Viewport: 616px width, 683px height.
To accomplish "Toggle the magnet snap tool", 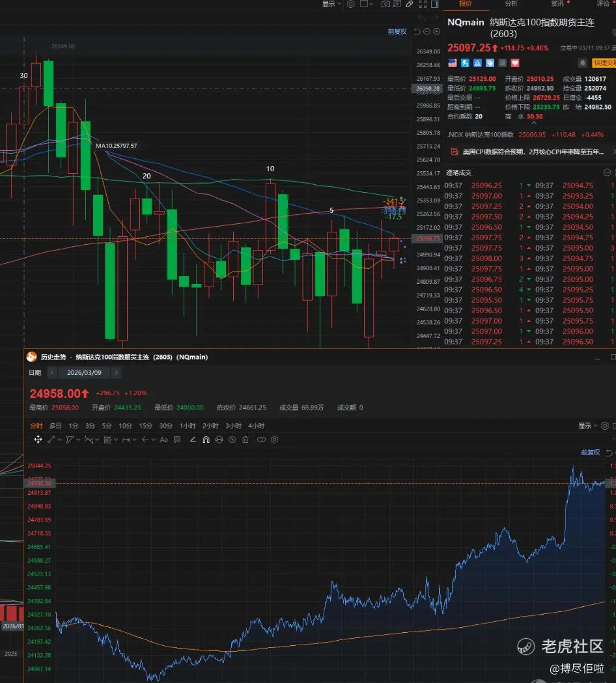I will pos(206,439).
